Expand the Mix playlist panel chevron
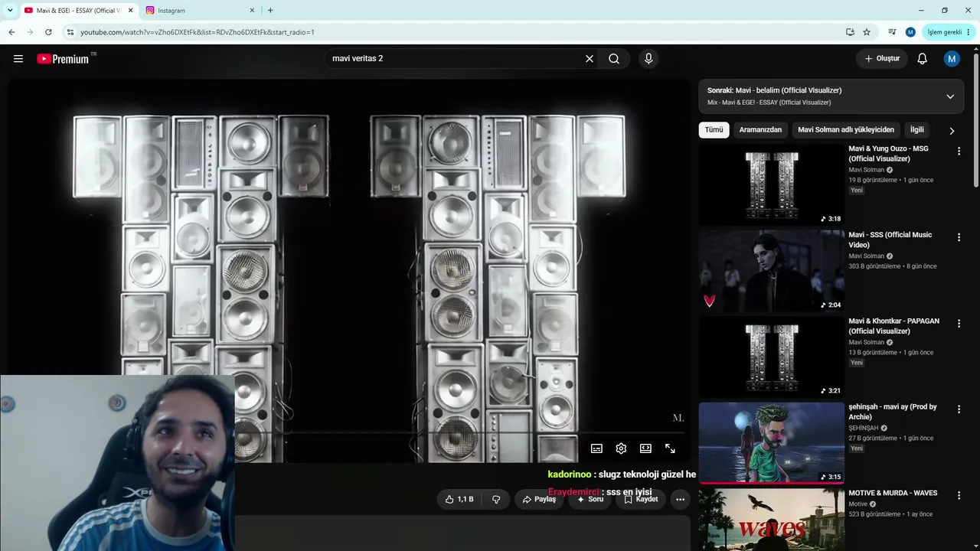 click(950, 96)
